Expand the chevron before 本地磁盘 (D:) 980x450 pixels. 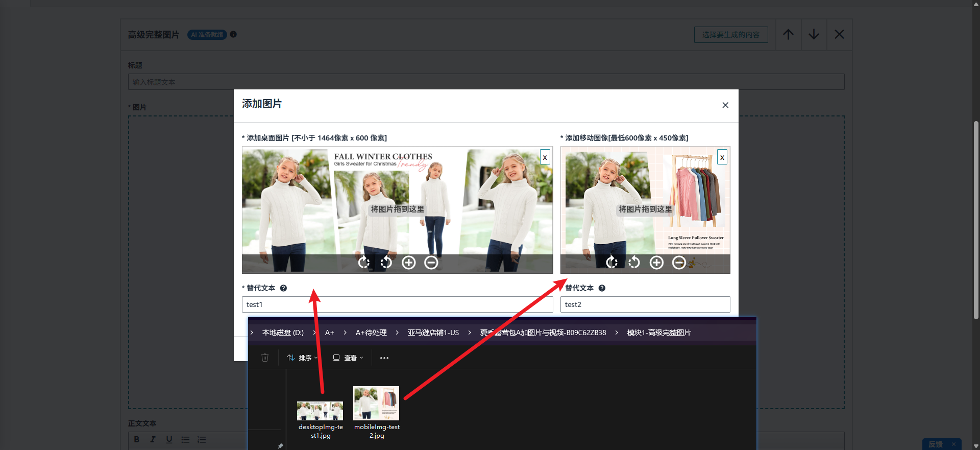tap(252, 333)
